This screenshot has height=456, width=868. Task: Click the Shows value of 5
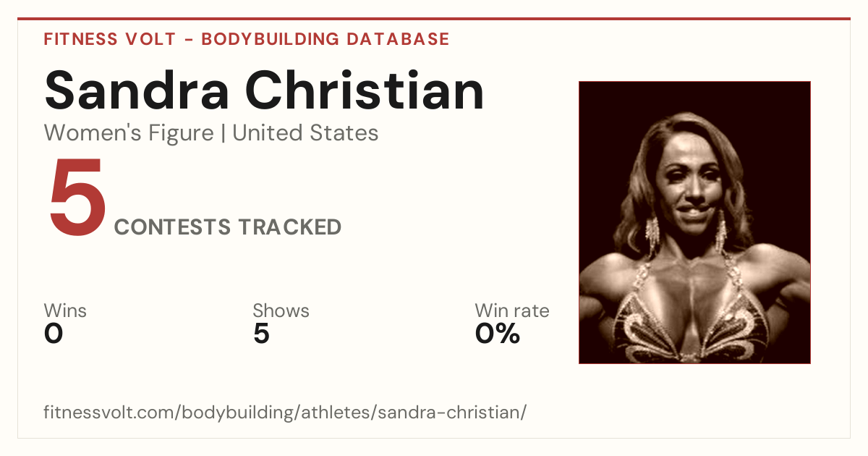tap(261, 334)
